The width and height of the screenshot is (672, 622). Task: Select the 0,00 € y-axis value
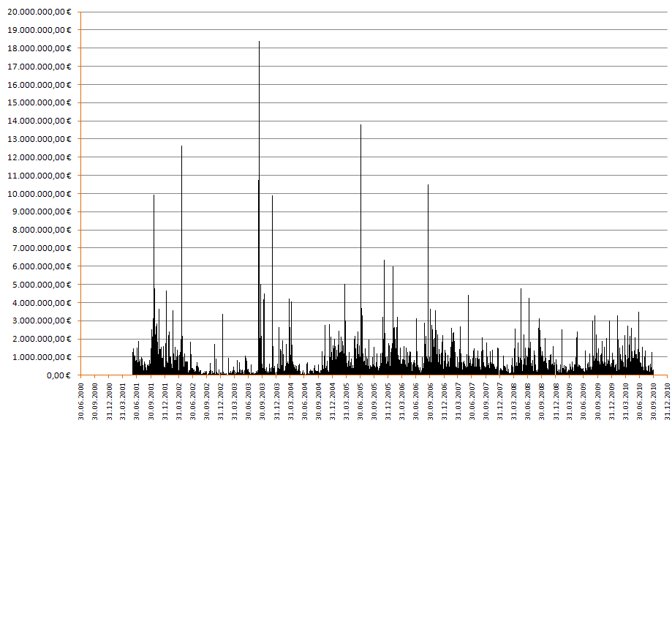tap(58, 376)
